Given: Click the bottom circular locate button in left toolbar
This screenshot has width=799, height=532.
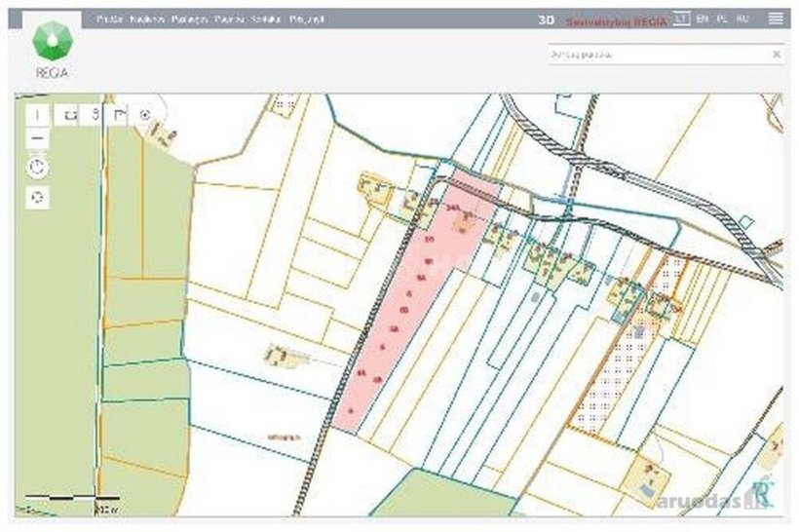Looking at the screenshot, I should point(37,197).
